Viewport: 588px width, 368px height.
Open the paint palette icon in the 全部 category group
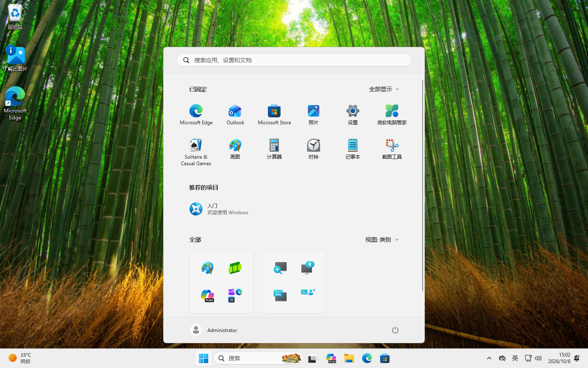pos(207,268)
